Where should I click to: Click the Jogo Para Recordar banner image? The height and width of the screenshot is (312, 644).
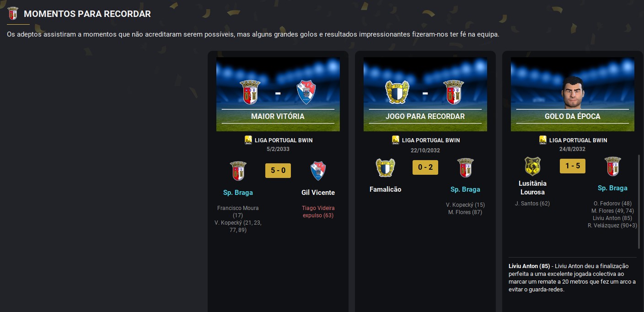[x=425, y=94]
